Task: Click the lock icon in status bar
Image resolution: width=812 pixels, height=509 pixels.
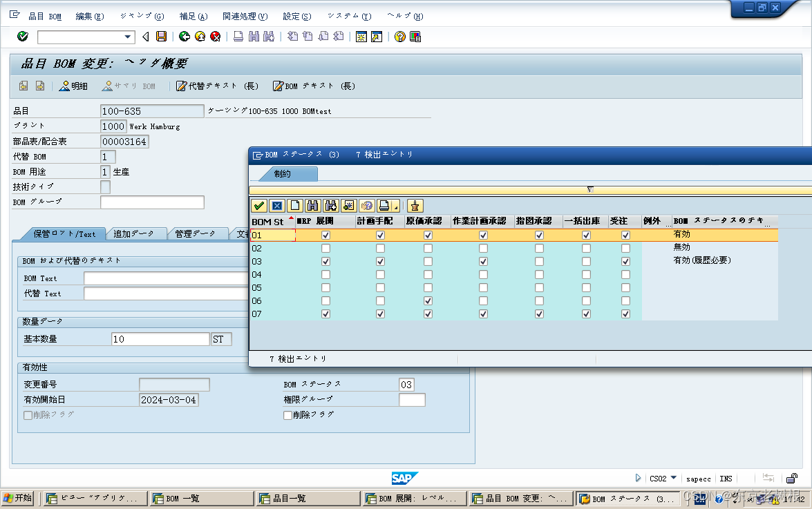Action: click(x=792, y=478)
